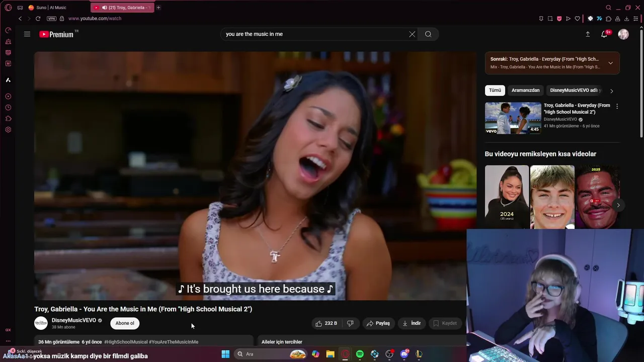Take a snapshot with the capture icon

[550, 19]
